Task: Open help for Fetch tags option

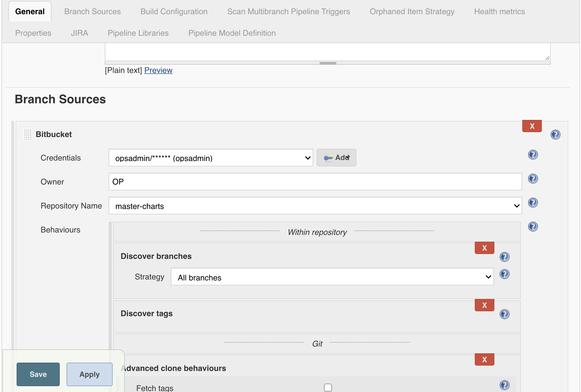Action: point(504,385)
